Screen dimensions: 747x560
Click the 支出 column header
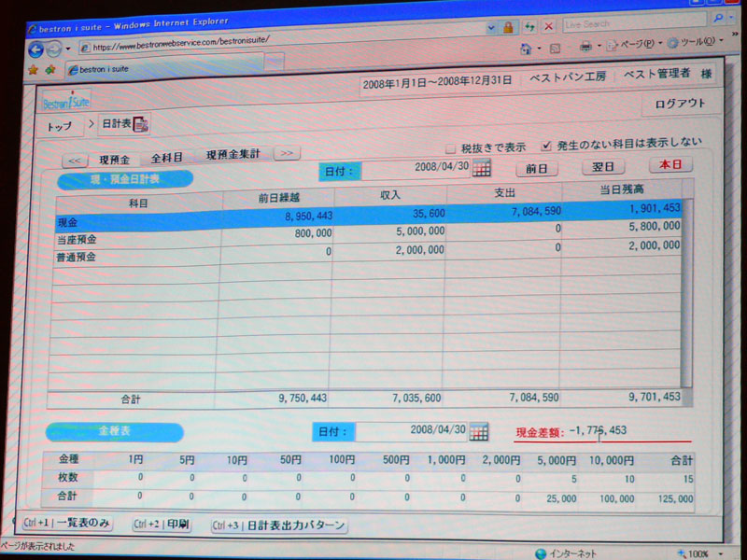pos(504,192)
